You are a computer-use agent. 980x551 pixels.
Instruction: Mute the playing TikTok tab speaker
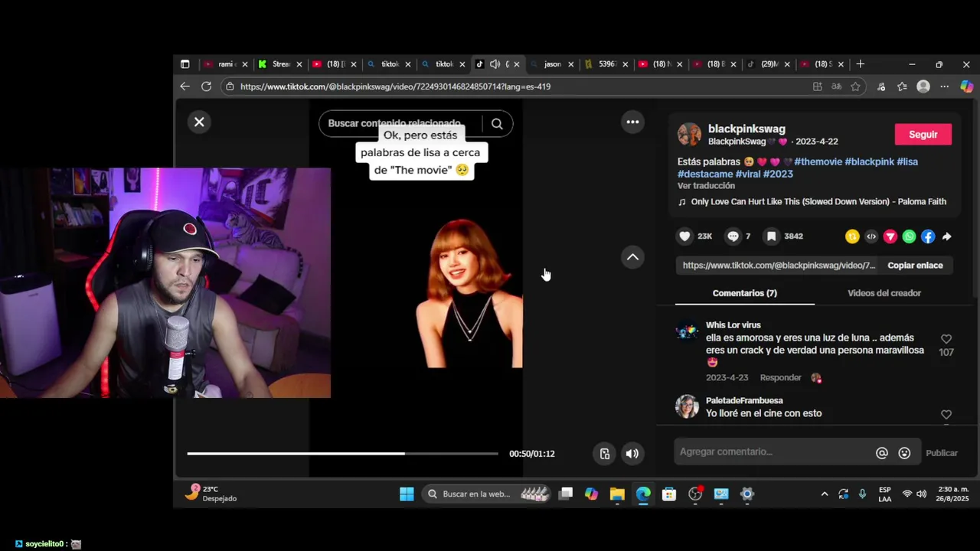coord(495,64)
